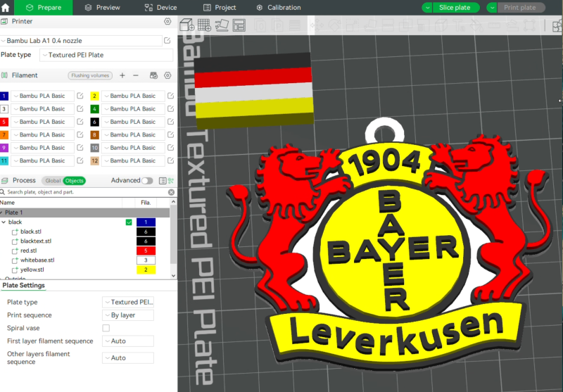Click red.stl filament 5 swatch in list

pos(146,251)
